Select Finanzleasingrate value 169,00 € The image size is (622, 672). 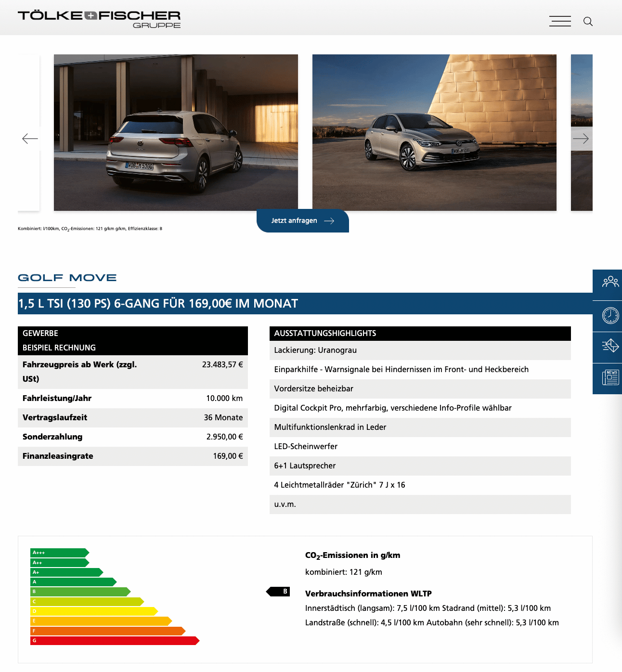coord(228,456)
